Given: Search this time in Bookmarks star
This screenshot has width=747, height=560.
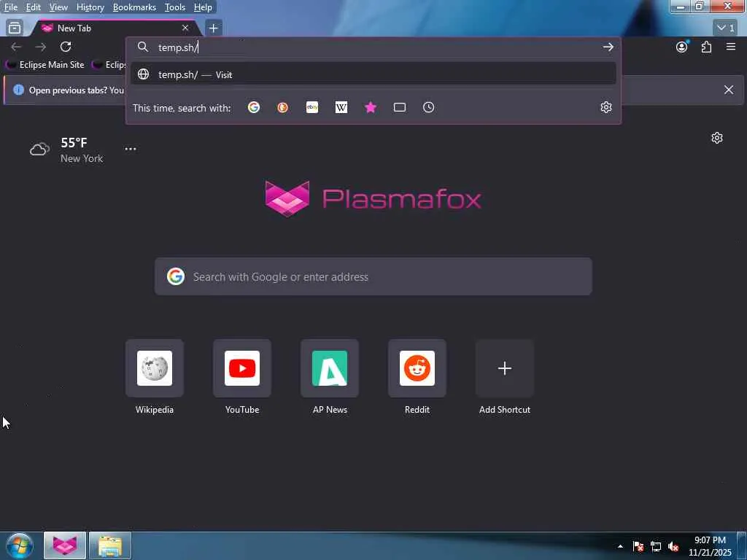Looking at the screenshot, I should pyautogui.click(x=371, y=108).
